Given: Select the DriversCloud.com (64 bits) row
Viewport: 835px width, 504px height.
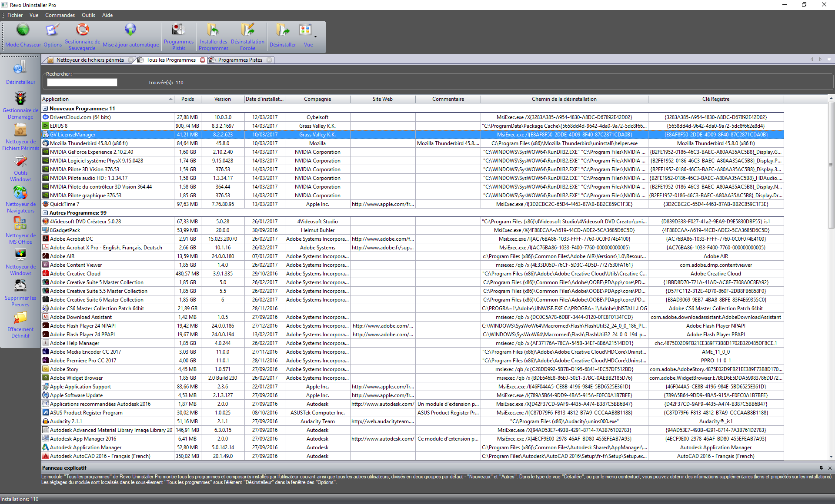Looking at the screenshot, I should click(x=413, y=117).
